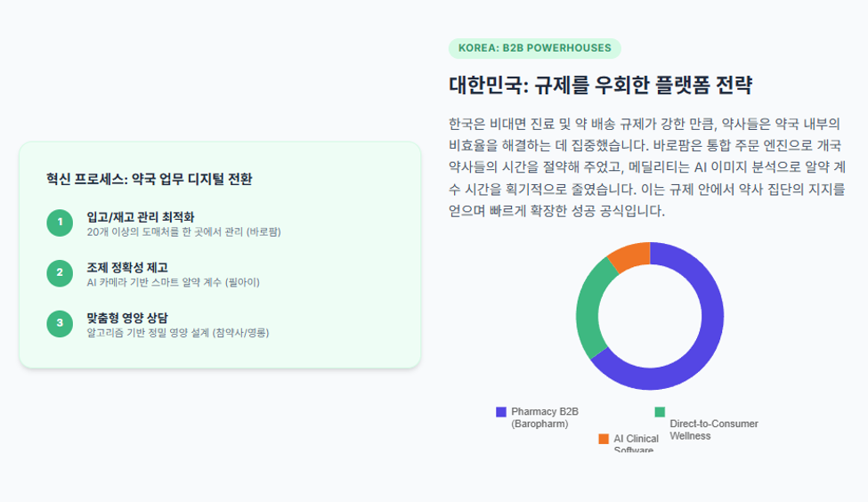
Task: Click the 20개 이상의 도매처 description text
Action: [x=183, y=232]
